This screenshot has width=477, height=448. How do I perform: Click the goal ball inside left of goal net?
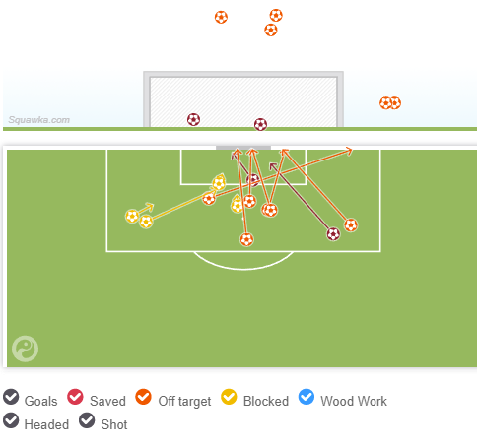(x=193, y=119)
